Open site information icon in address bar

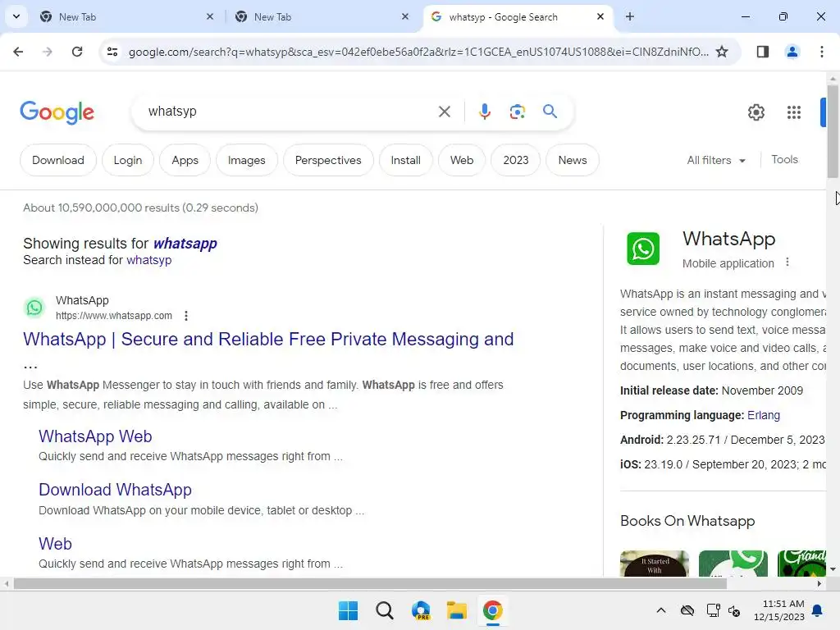pyautogui.click(x=112, y=52)
